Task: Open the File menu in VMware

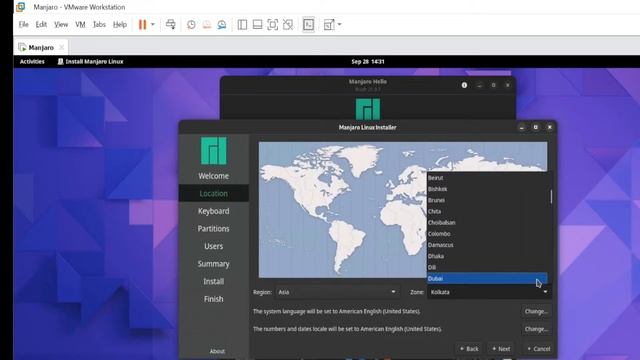Action: (x=24, y=24)
